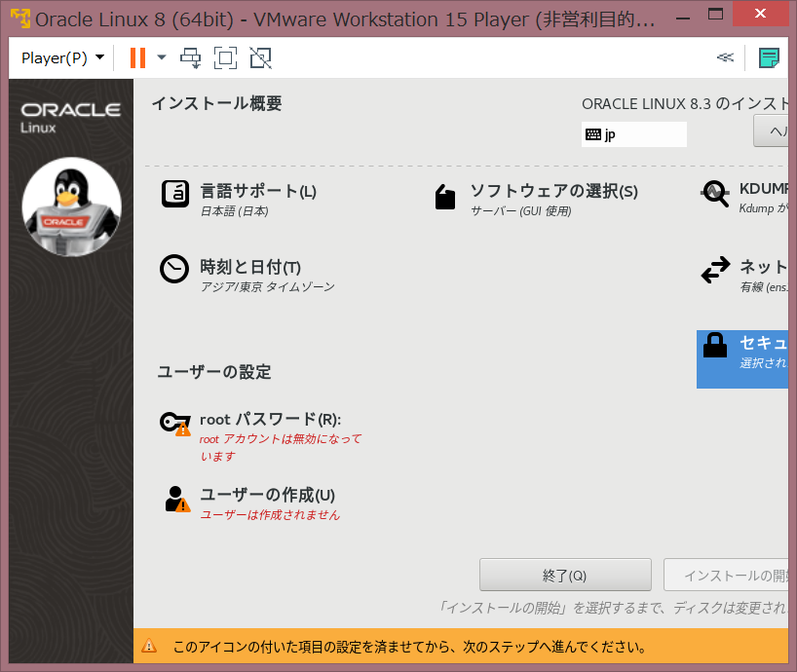Click the software selection package icon
Viewport: 797px width, 672px height.
445,197
